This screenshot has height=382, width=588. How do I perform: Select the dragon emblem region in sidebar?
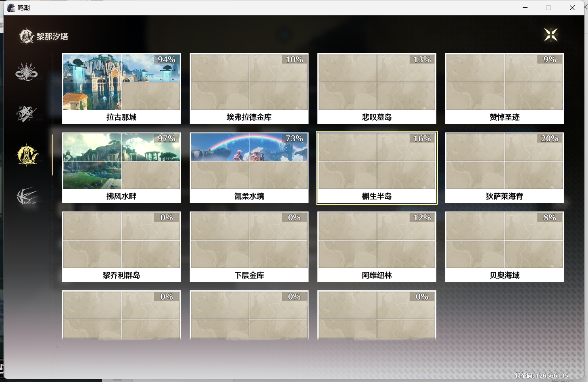[x=27, y=72]
